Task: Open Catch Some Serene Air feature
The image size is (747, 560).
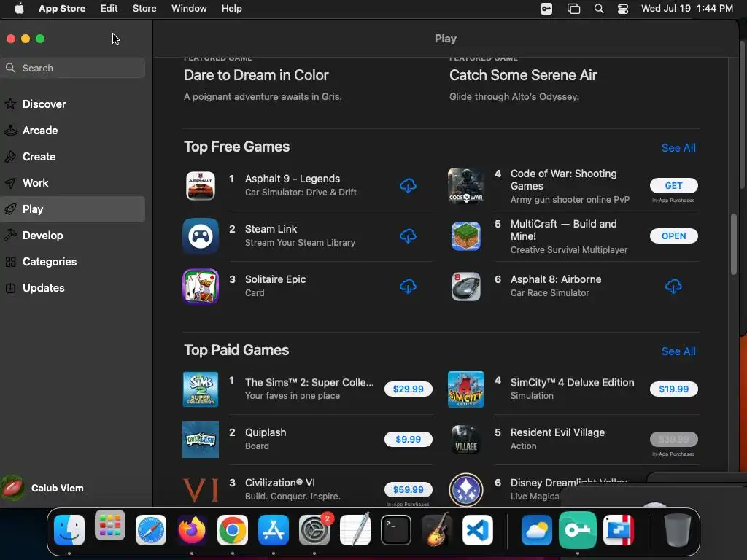Action: [x=523, y=75]
